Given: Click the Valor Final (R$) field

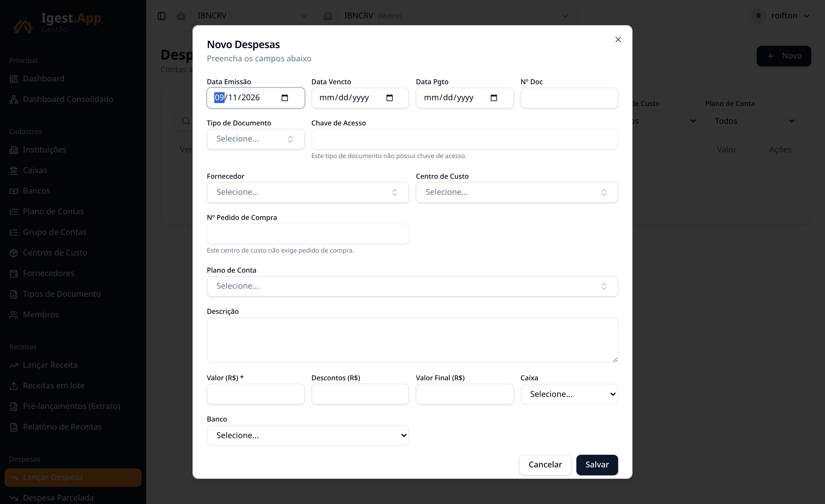Looking at the screenshot, I should coord(464,394).
